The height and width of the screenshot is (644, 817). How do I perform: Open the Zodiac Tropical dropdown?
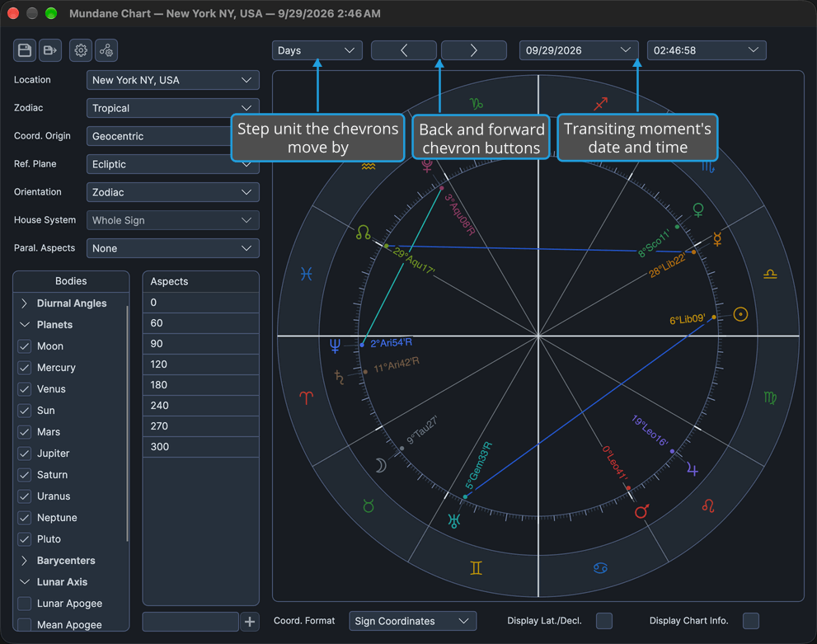click(x=172, y=108)
